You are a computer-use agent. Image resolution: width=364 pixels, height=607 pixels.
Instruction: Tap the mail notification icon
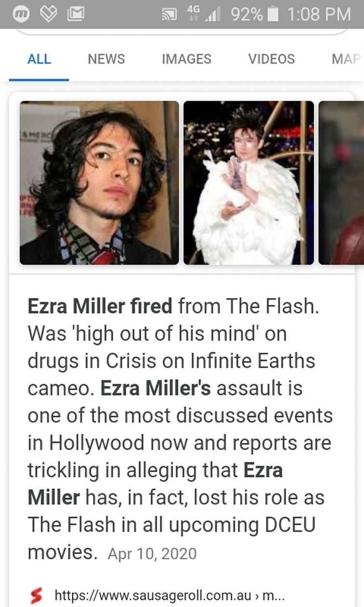tap(75, 14)
